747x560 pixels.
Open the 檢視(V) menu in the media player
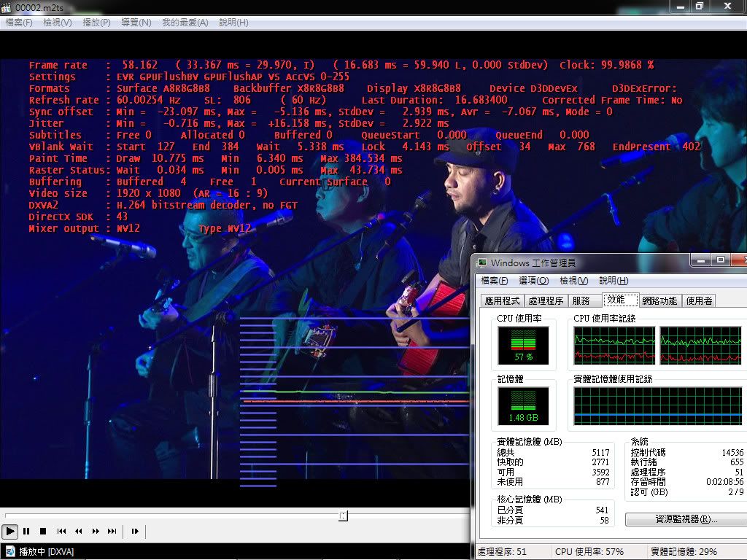pos(58,23)
